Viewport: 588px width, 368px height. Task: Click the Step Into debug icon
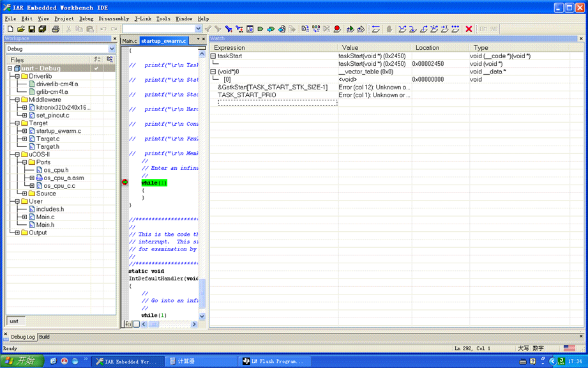point(413,29)
